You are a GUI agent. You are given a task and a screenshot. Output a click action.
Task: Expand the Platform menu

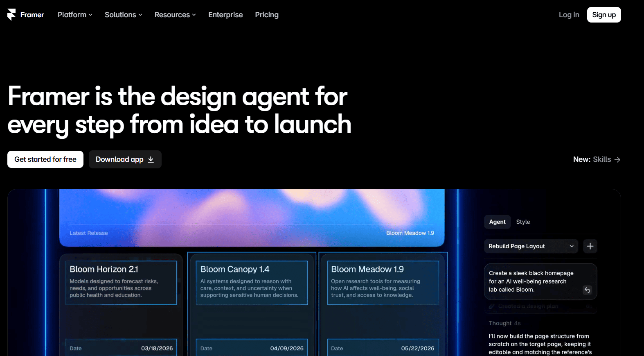point(75,15)
